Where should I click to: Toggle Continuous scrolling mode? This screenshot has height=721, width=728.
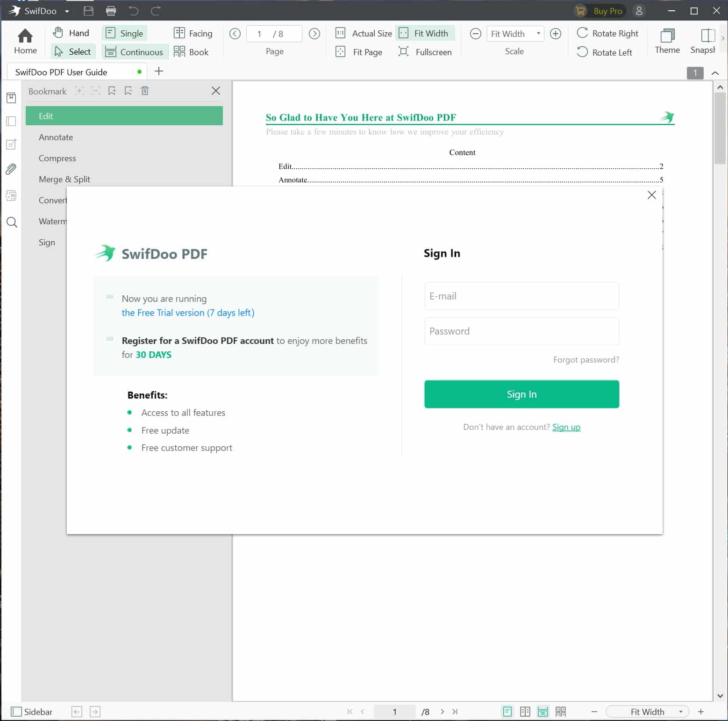pyautogui.click(x=135, y=52)
